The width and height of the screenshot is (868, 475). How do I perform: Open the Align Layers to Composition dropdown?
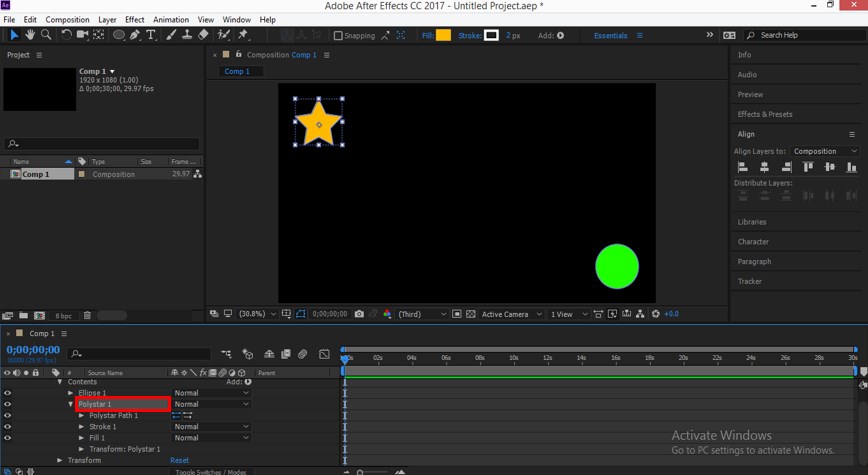tap(824, 151)
